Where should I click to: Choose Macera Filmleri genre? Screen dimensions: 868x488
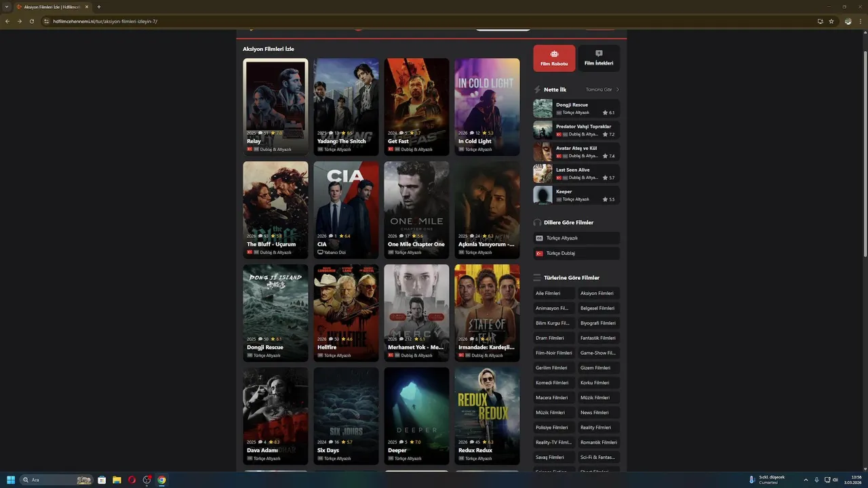554,398
